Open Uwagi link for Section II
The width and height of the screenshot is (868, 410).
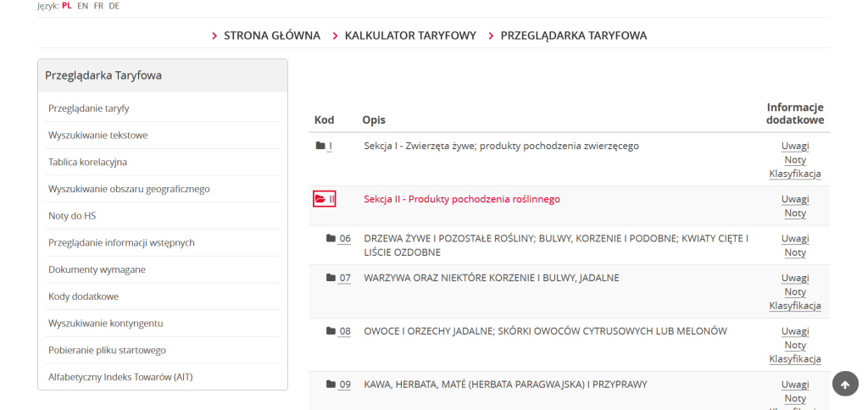tap(795, 199)
